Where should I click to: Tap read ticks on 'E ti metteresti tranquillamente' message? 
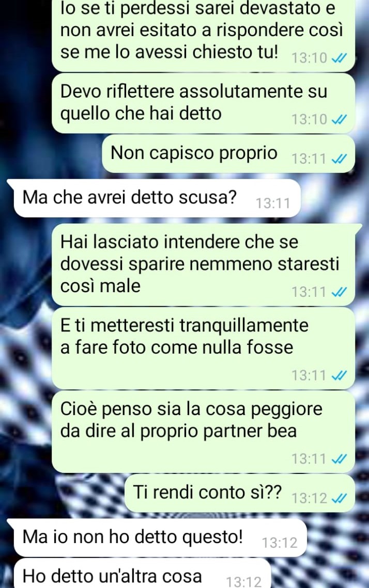tap(339, 375)
